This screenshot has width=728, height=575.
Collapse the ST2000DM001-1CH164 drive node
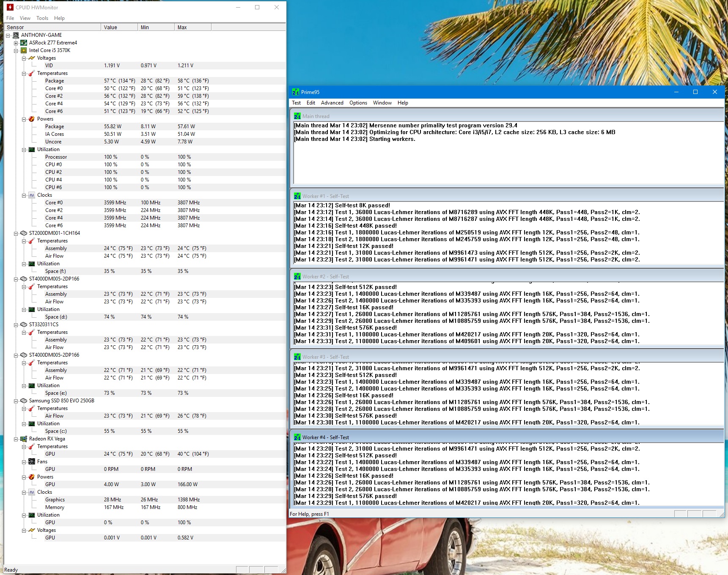(x=16, y=234)
